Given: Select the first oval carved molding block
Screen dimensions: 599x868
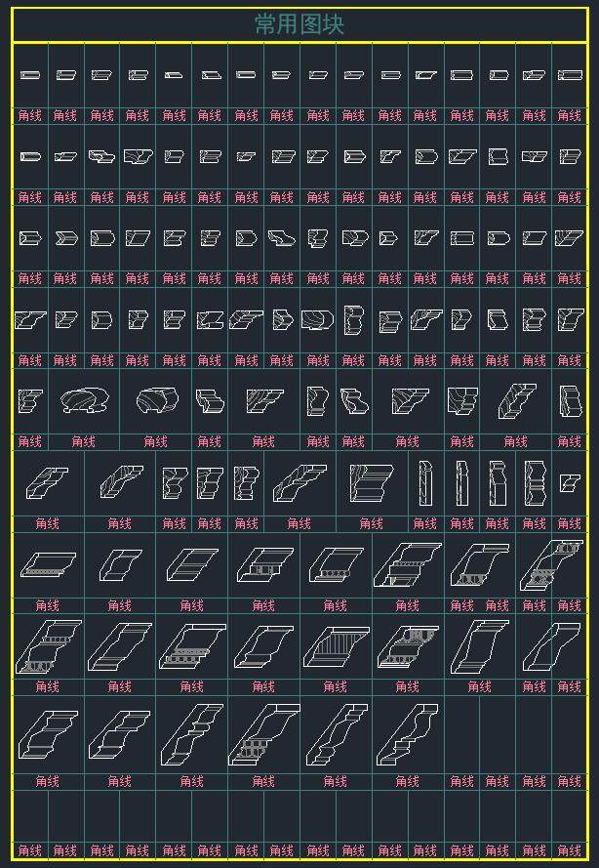Looking at the screenshot, I should click(x=83, y=400).
